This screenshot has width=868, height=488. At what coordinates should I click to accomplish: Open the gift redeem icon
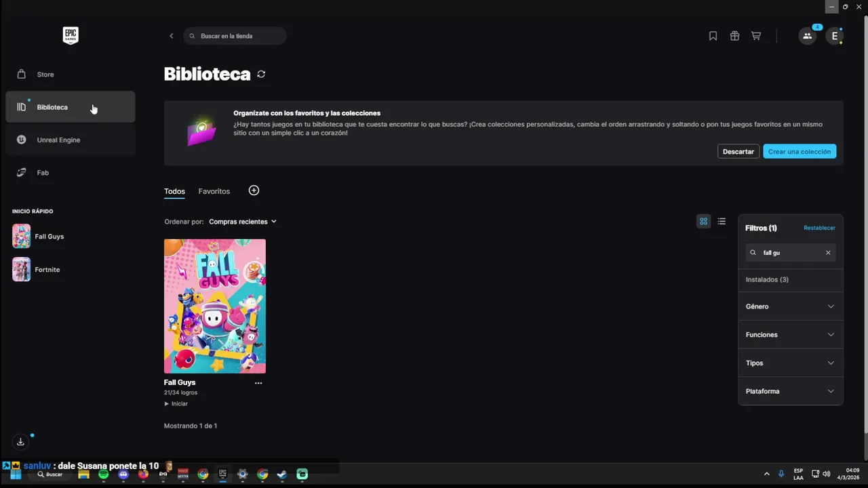(734, 36)
